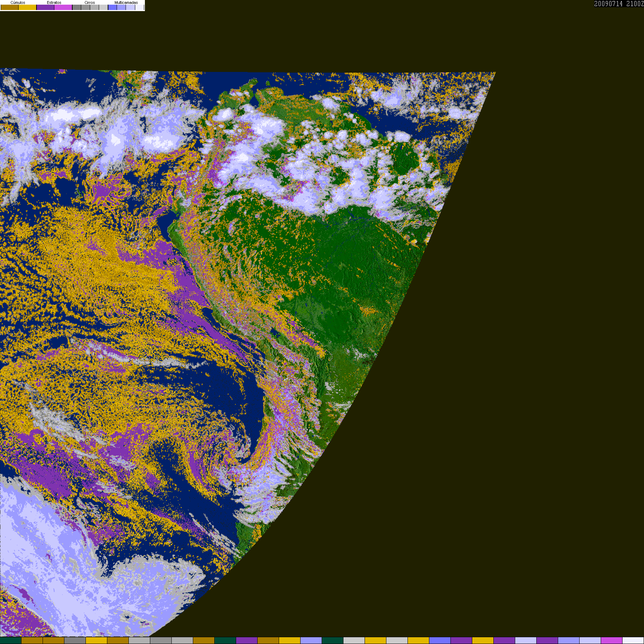Click the yellow Cúmulos legend swatch
Image resolution: width=644 pixels, height=644 pixels.
(x=28, y=7)
